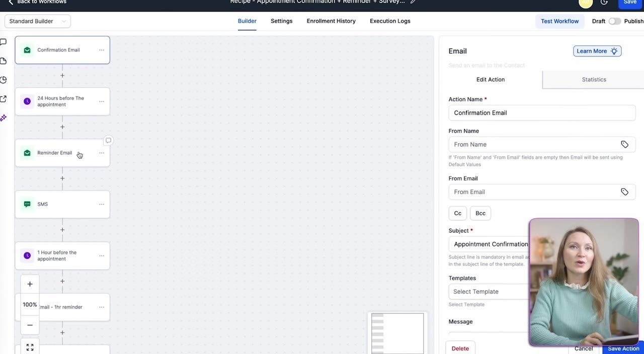Click the Confirmation Email node envelope icon
644x354 pixels.
point(27,50)
